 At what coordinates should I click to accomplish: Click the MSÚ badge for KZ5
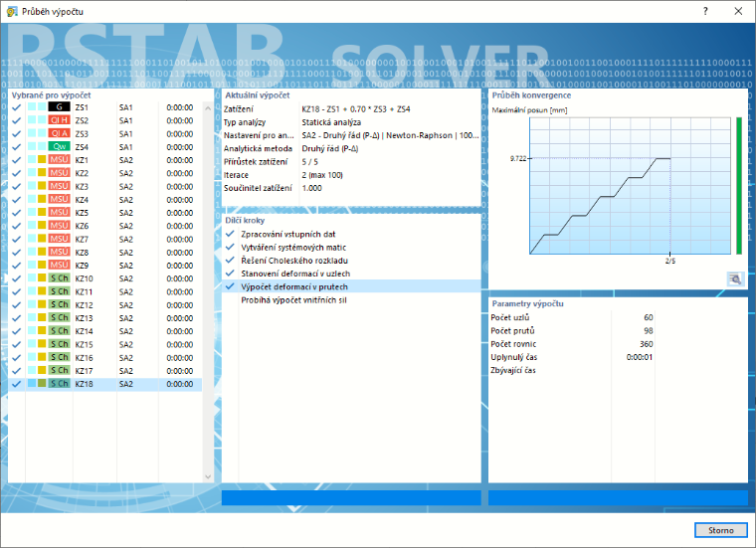59,213
